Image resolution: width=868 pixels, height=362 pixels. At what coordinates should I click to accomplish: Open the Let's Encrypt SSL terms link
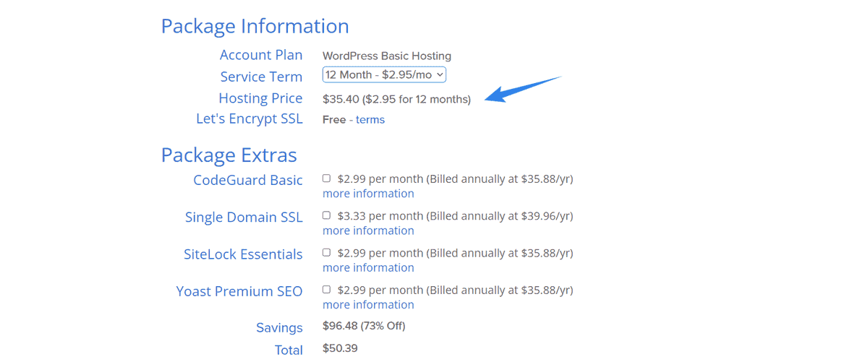[370, 120]
